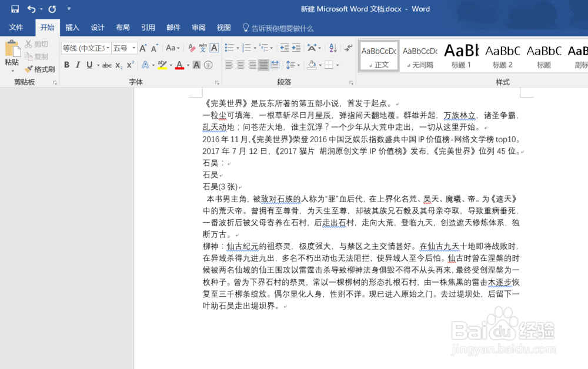Switch to the 邮件 tab
588x369 pixels.
pyautogui.click(x=173, y=28)
